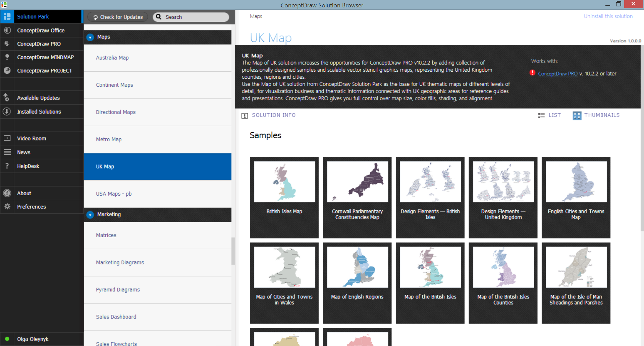
Task: Click the Available Updates icon
Action: coord(7,97)
